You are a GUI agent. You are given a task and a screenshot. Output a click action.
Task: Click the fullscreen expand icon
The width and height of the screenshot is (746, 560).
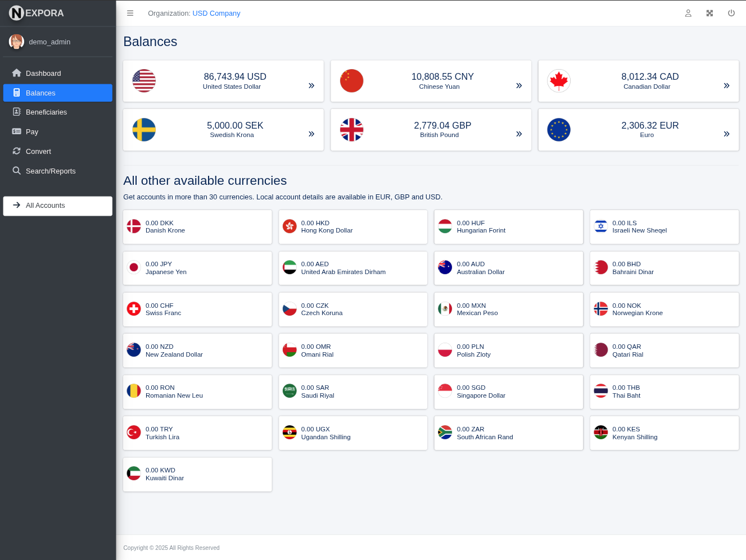pyautogui.click(x=709, y=13)
